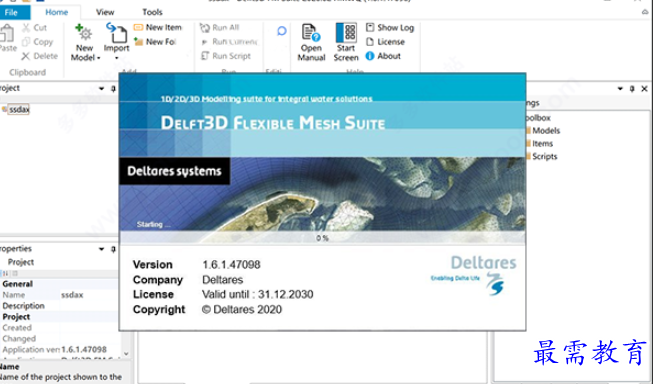Open the New Model dropdown arrow
Image resolution: width=655 pixels, height=384 pixels.
click(x=99, y=58)
